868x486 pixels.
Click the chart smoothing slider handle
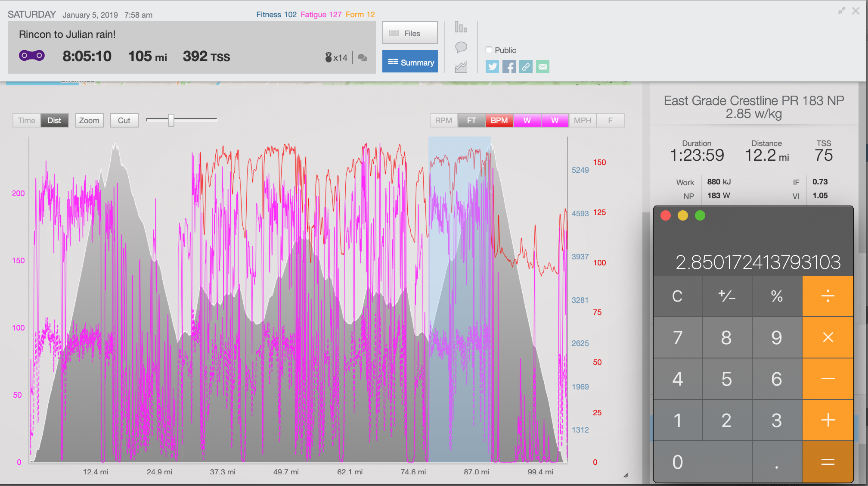(x=171, y=120)
